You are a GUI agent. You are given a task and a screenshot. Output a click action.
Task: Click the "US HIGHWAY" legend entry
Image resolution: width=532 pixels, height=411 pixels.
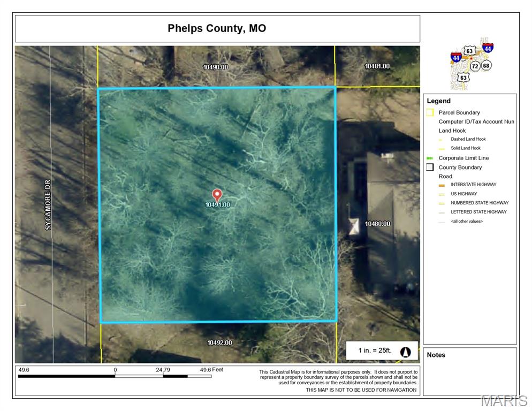point(464,194)
